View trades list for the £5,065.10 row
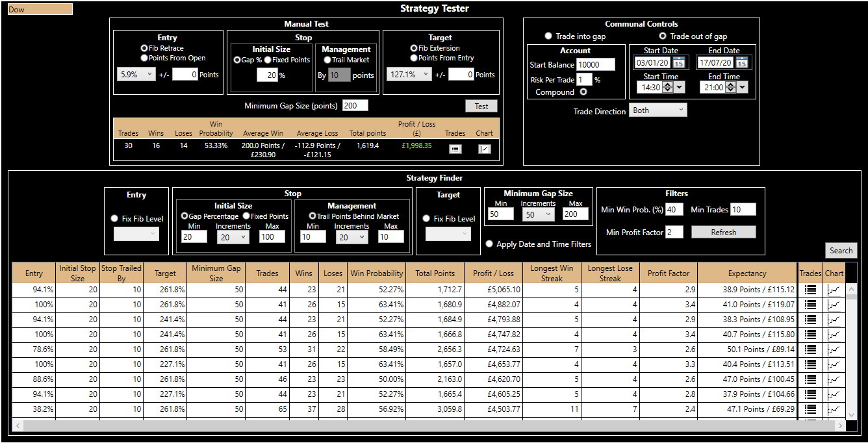This screenshot has height=443, width=868. pos(810,290)
